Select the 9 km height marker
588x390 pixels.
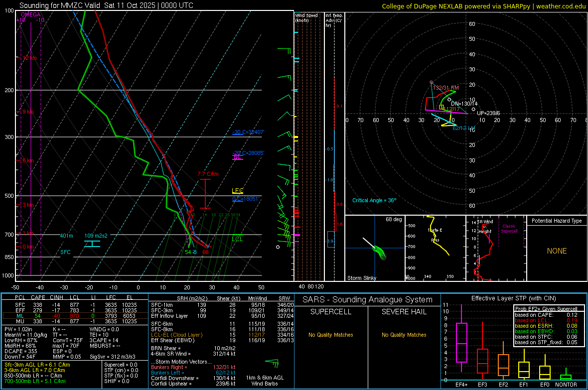tap(28, 112)
